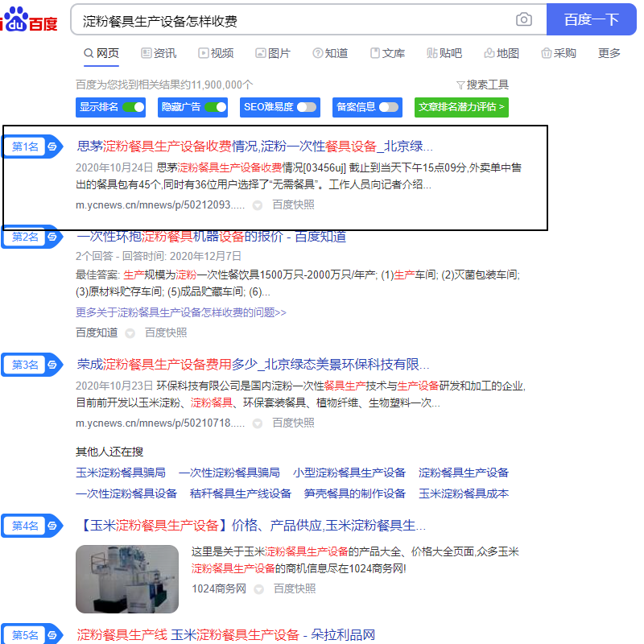Open result 荣成淀粉餐具生产设备费用多少
Screen dimensions: 644x644
tap(253, 365)
